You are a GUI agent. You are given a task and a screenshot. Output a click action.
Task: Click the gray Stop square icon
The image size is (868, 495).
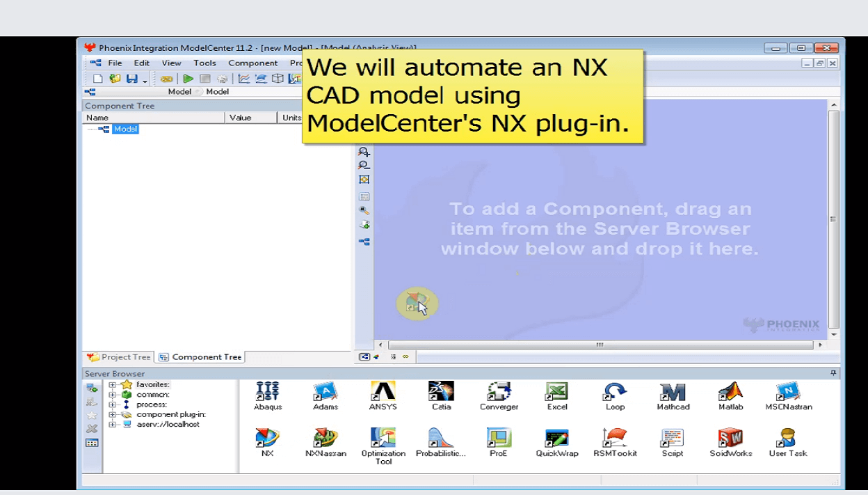(205, 79)
